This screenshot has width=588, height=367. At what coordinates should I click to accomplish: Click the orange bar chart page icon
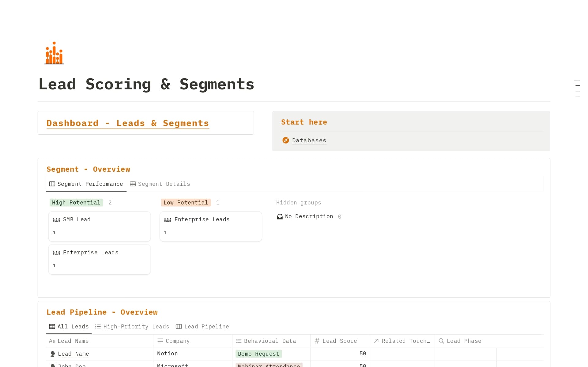tap(54, 53)
